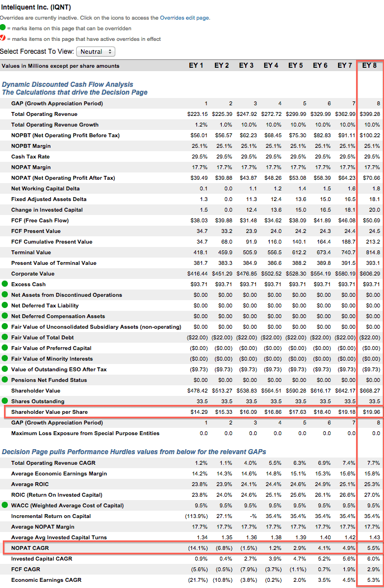Click override icon for Fair Value of Minority Interests
The width and height of the screenshot is (384, 588).
pyautogui.click(x=5, y=358)
